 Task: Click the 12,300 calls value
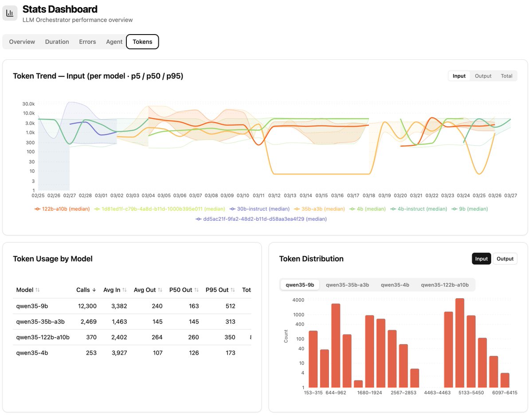(x=86, y=306)
